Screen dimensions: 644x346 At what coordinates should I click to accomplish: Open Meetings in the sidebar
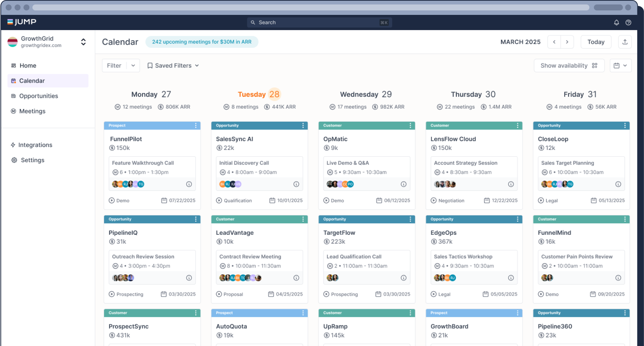click(48, 111)
